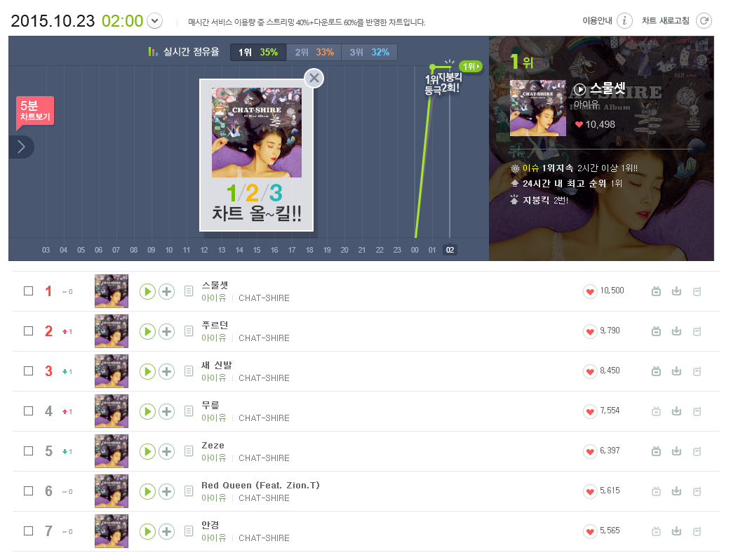The image size is (731, 560).
Task: Select the checkbox next to rank 4
Action: point(29,411)
